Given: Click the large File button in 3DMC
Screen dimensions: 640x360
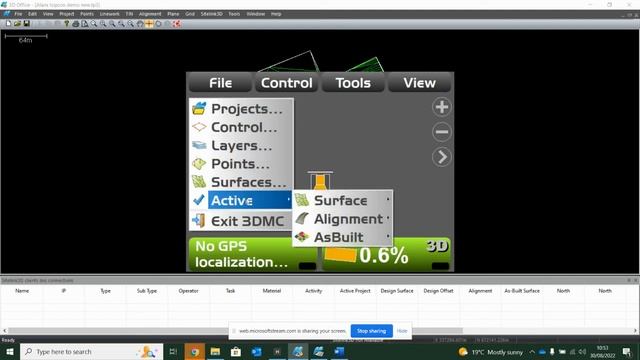Looking at the screenshot, I should (x=220, y=83).
